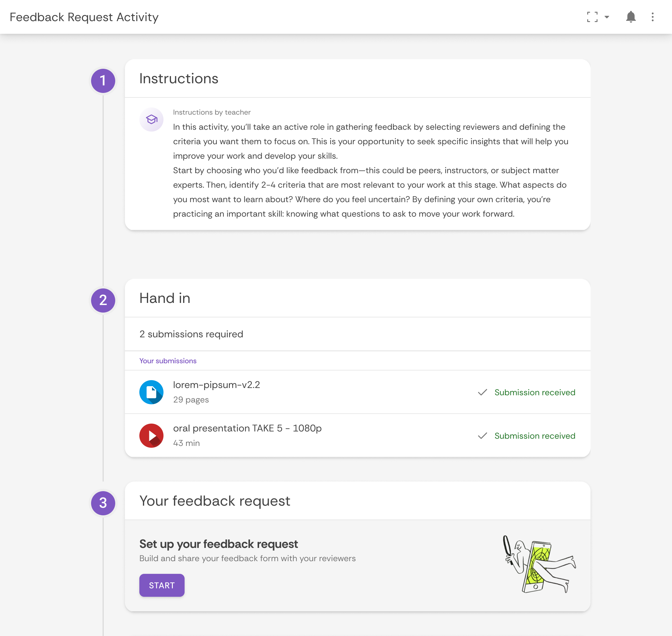Viewport: 672px width, 636px height.
Task: Click the blue document file icon
Action: tap(151, 392)
